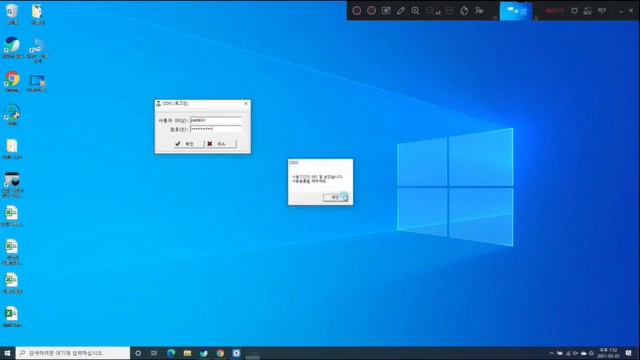Viewport: 640px width, 360px height.
Task: Open the second Hancom spreadsheet file icon
Action: click(x=11, y=251)
